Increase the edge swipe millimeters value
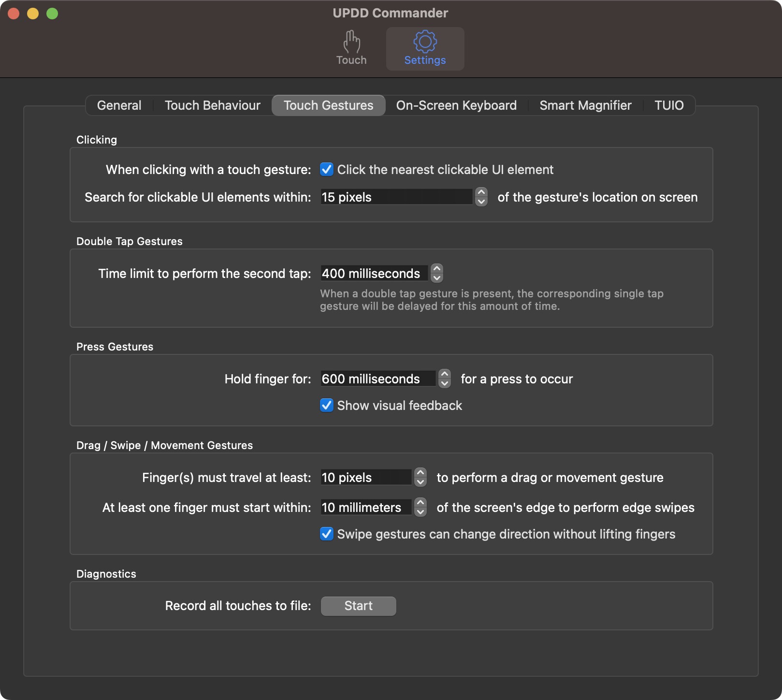Viewport: 782px width, 700px height. tap(420, 502)
